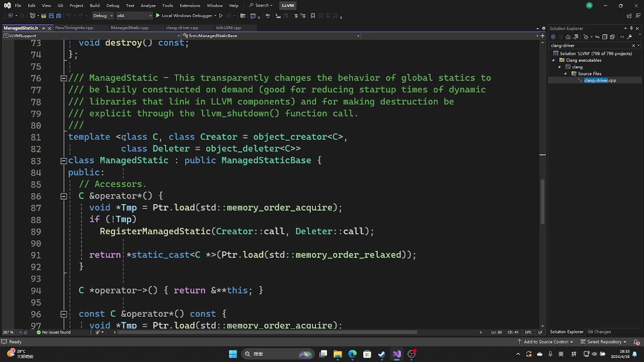Switch to the ManagedStatic.cpp tab
Viewport: 644px width, 362px height.
pos(129,28)
